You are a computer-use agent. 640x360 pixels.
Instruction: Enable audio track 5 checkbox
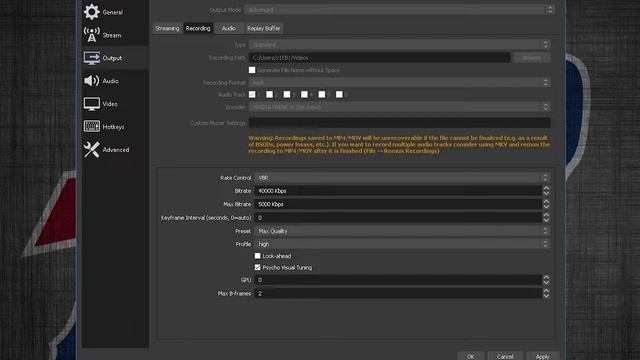pyautogui.click(x=322, y=94)
